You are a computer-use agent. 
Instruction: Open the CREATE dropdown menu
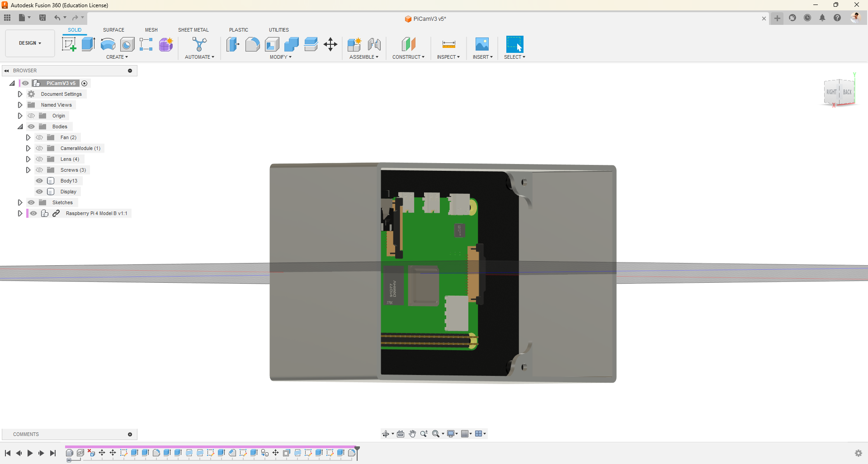117,57
